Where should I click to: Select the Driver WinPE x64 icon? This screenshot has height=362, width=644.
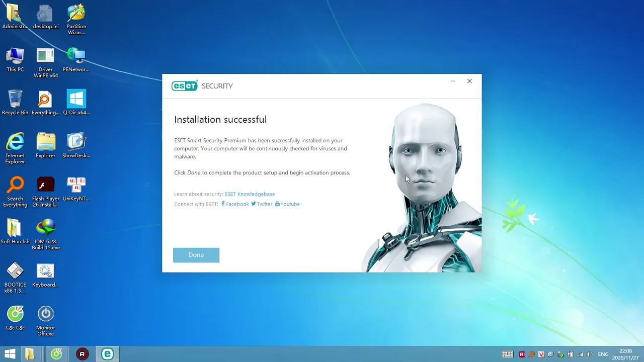[x=46, y=63]
